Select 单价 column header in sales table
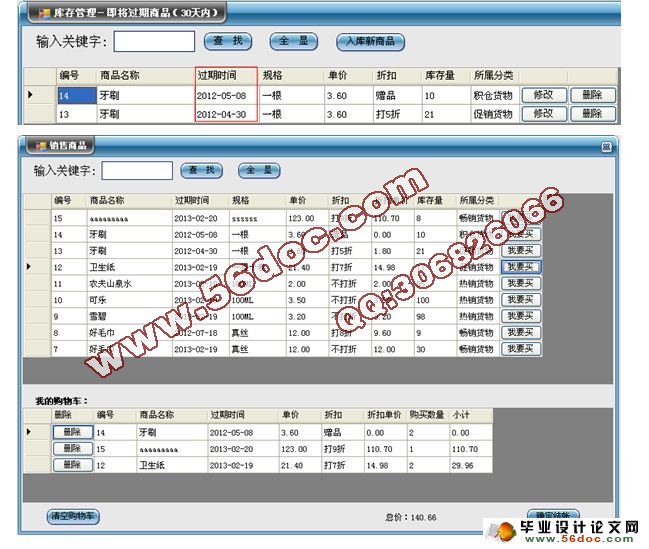This screenshot has height=549, width=649. coord(307,200)
